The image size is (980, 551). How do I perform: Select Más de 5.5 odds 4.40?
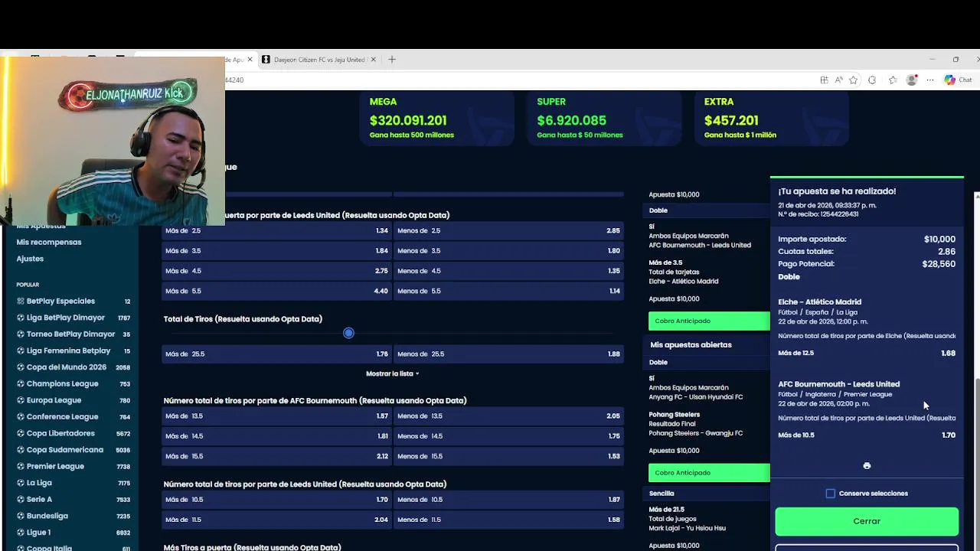[x=276, y=291]
